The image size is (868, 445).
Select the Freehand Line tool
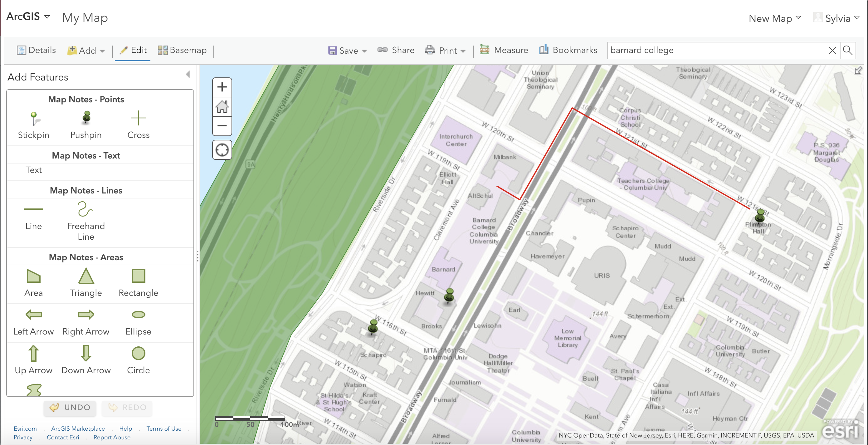coord(86,221)
